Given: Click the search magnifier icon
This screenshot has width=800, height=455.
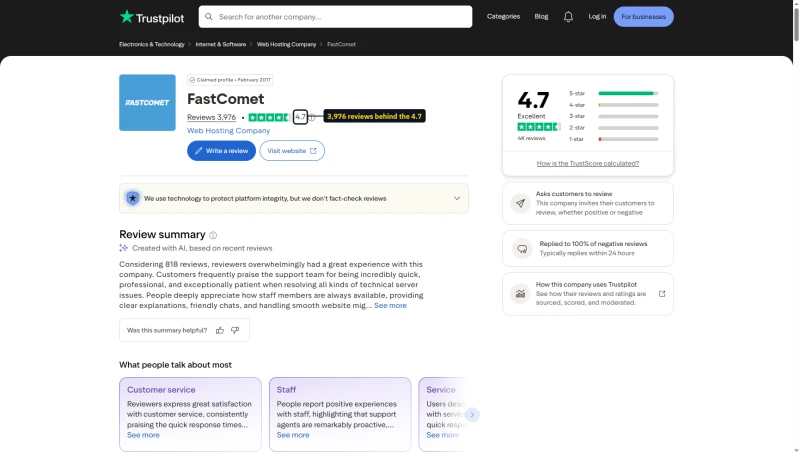Looking at the screenshot, I should [209, 17].
